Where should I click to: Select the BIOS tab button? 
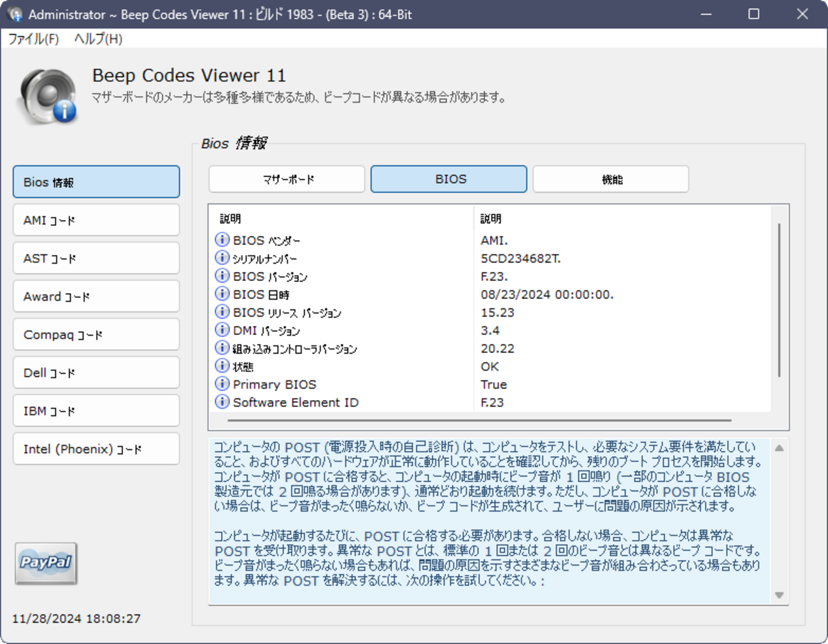tap(449, 179)
